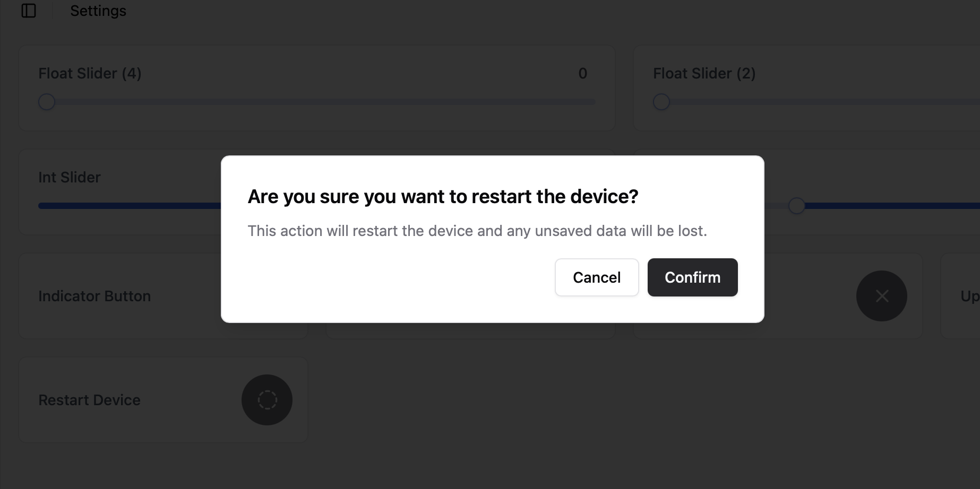Cancel the restart dialog

pyautogui.click(x=597, y=277)
